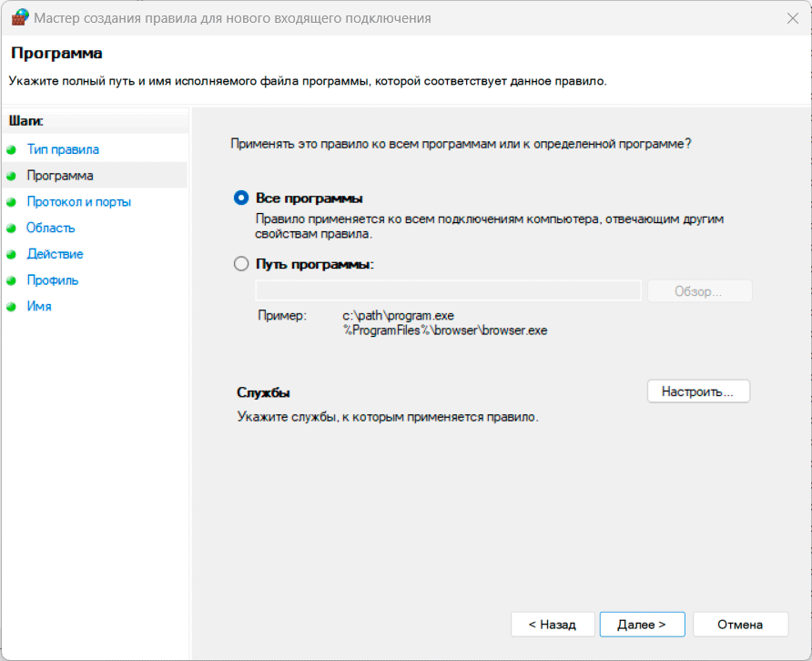This screenshot has height=661, width=812.
Task: Select the Все программы radio button
Action: click(241, 198)
